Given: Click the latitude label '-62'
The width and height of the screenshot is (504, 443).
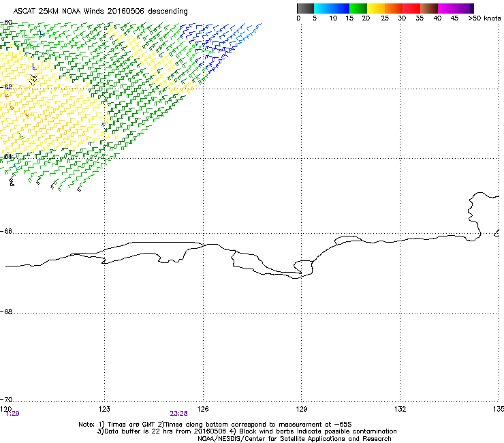Looking at the screenshot, I should pyautogui.click(x=7, y=87).
